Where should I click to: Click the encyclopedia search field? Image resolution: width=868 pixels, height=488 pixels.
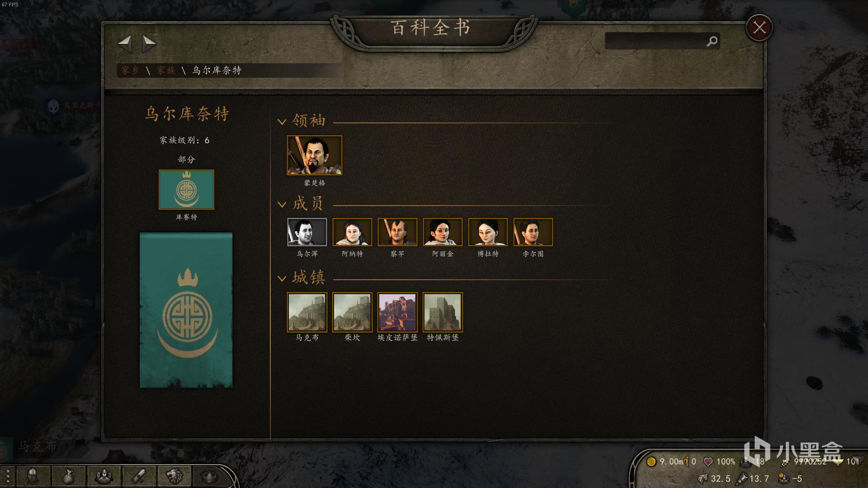656,41
